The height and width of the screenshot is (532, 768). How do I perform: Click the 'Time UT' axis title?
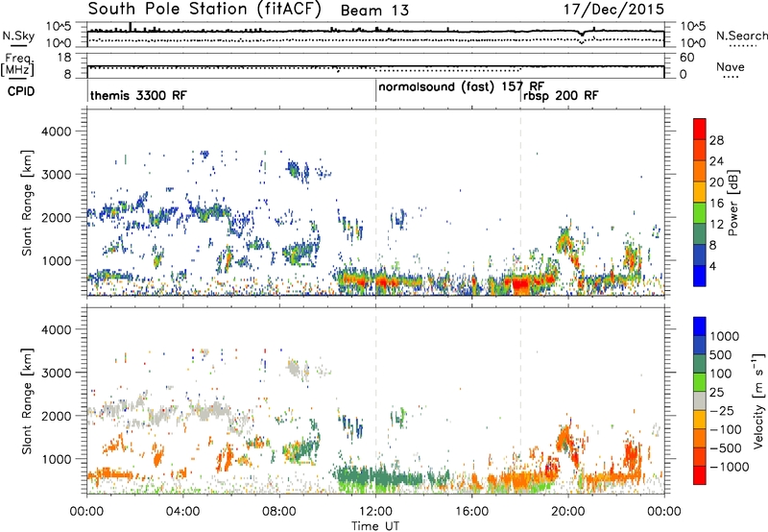375,526
